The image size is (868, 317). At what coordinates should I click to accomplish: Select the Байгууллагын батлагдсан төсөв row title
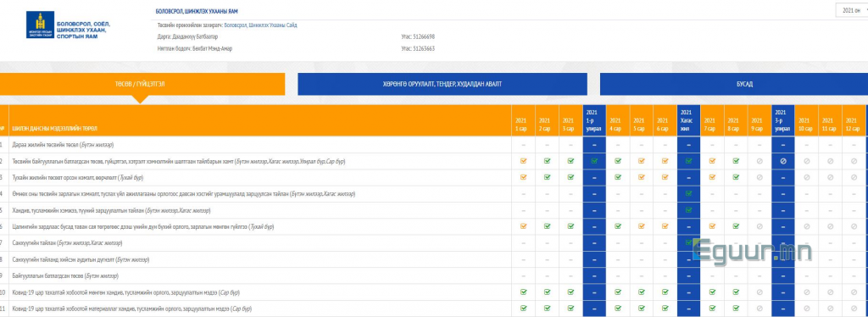(65, 275)
